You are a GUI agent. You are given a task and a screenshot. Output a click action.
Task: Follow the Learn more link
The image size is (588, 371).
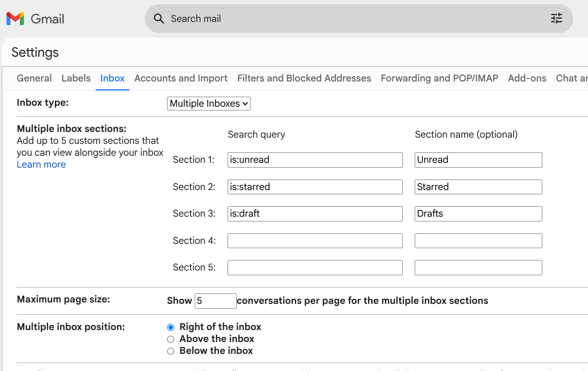coord(41,164)
